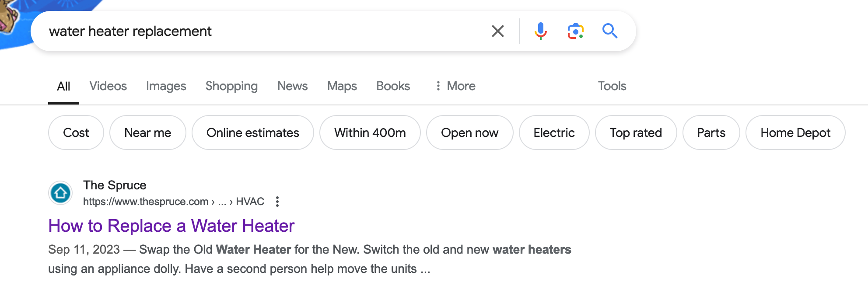
Task: Switch to the Images tab
Action: (166, 86)
